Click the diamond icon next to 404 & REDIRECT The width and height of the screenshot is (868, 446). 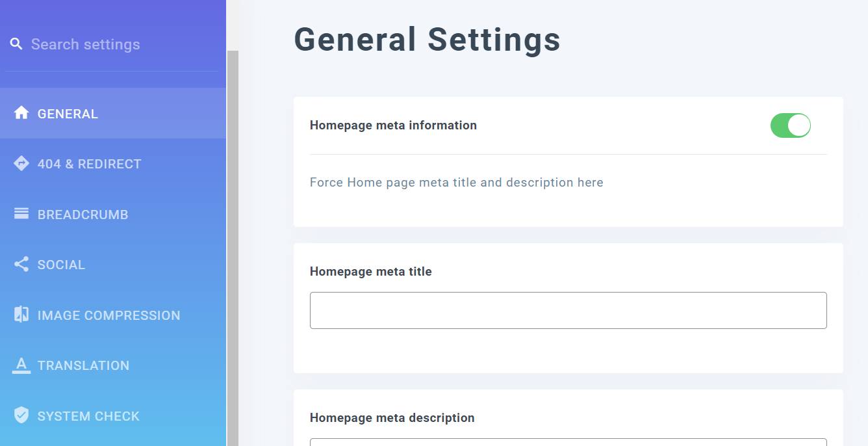[21, 164]
